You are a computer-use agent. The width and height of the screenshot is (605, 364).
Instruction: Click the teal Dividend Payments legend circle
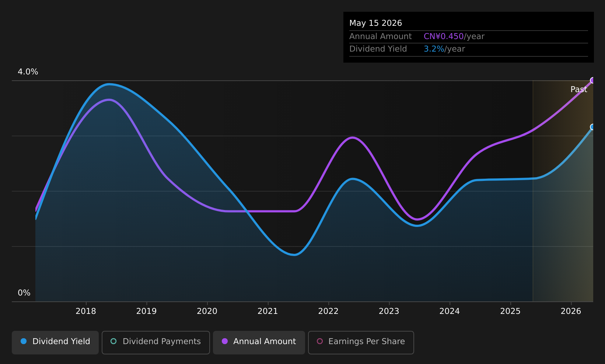tap(113, 341)
